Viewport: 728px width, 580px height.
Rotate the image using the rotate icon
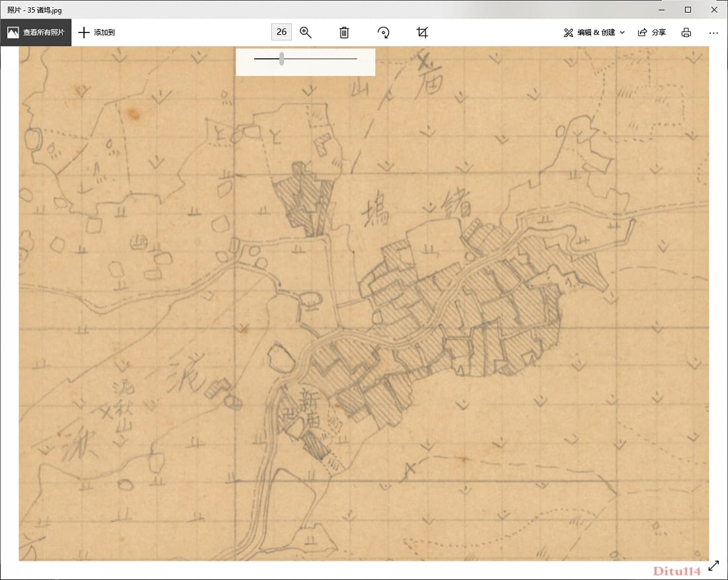coord(383,32)
